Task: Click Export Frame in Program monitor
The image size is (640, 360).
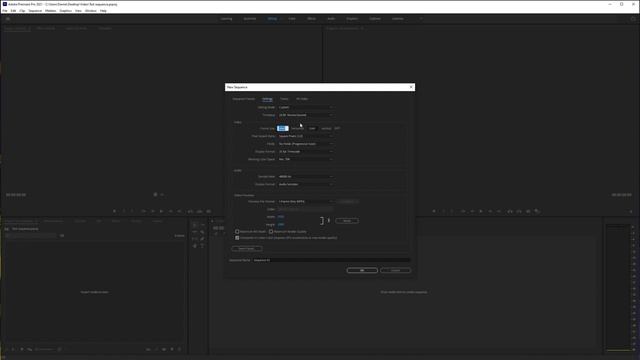Action: click(x=528, y=211)
